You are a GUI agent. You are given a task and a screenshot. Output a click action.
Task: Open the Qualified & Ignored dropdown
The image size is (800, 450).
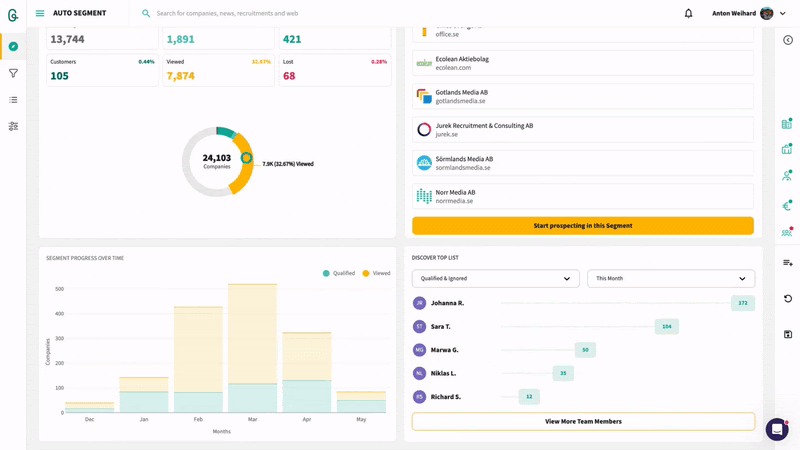[495, 279]
